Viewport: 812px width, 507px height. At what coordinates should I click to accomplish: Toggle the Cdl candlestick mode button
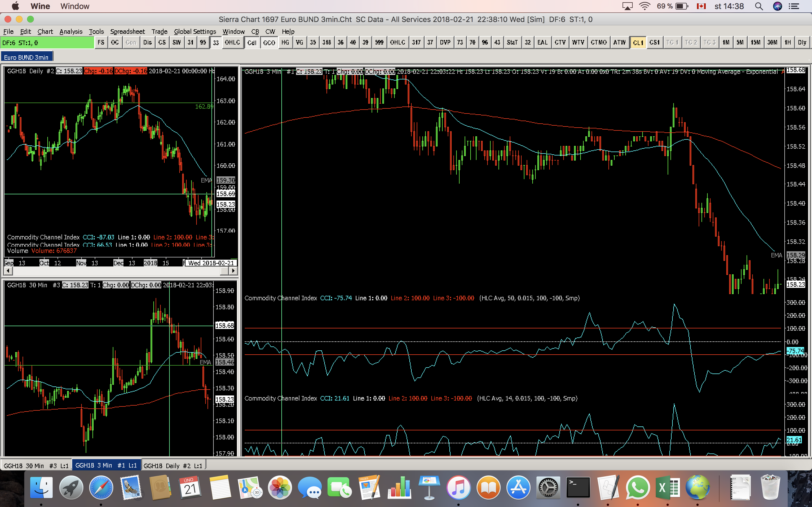coord(252,43)
